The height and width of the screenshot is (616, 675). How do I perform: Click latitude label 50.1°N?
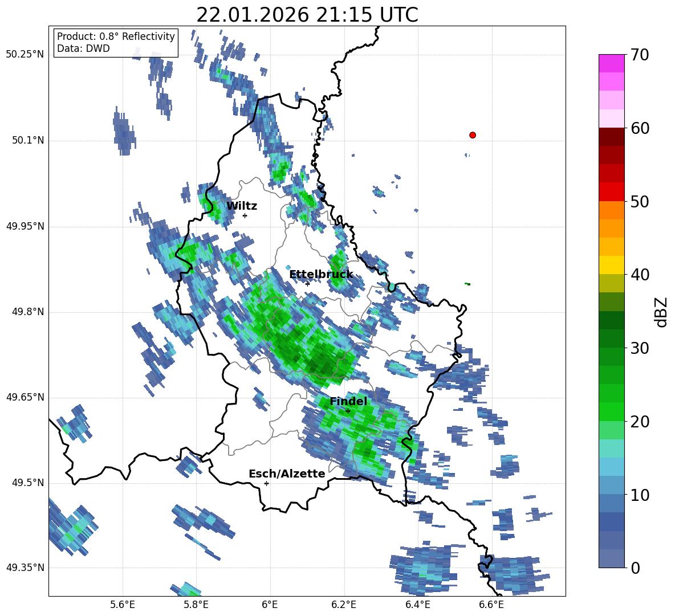click(29, 141)
